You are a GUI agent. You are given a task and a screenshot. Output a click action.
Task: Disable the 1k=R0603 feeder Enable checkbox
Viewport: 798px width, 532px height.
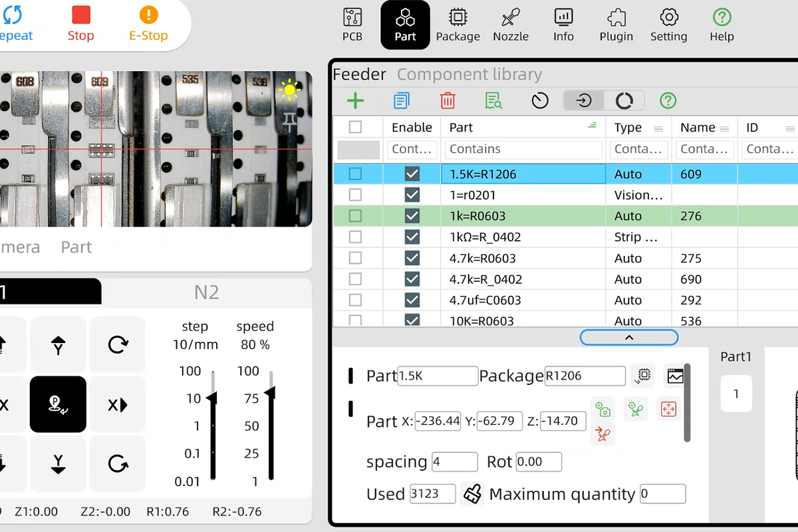(412, 216)
